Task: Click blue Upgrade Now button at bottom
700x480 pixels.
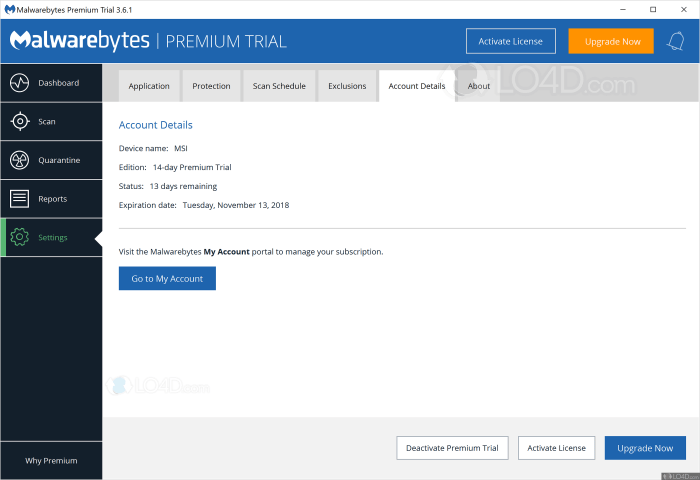Action: click(x=645, y=448)
